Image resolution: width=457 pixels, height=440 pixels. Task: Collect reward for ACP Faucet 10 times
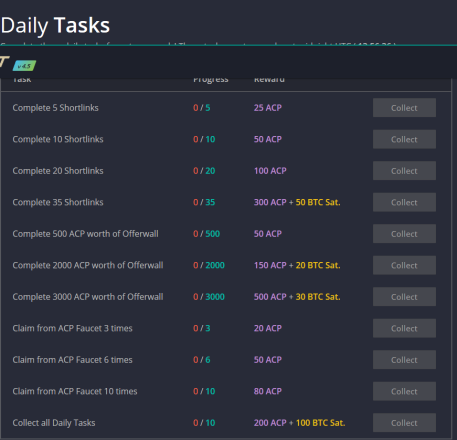click(404, 391)
